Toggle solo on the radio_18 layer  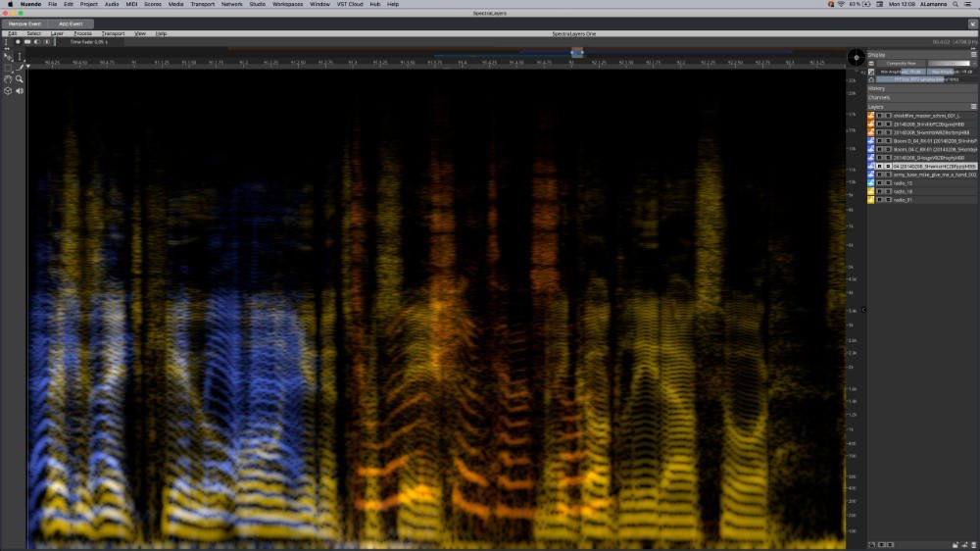(x=888, y=191)
